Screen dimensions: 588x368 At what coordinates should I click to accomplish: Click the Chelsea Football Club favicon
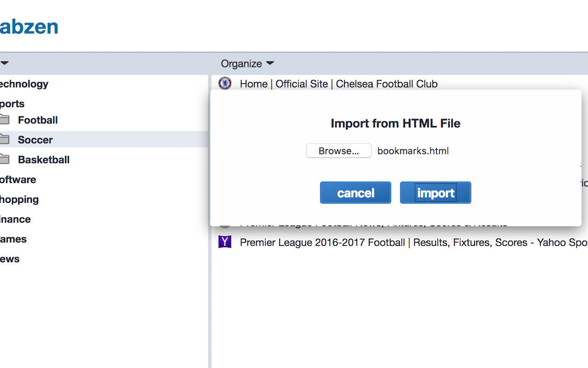point(225,83)
